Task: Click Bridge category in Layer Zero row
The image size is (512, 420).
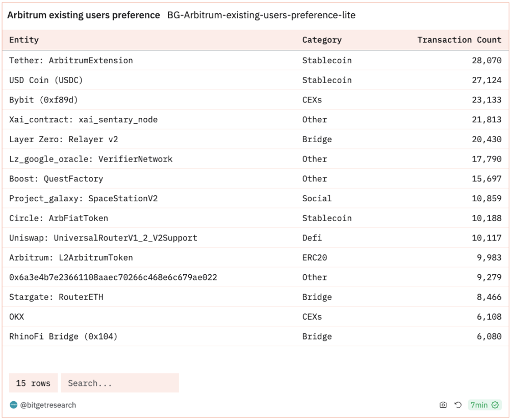Action: coord(317,139)
